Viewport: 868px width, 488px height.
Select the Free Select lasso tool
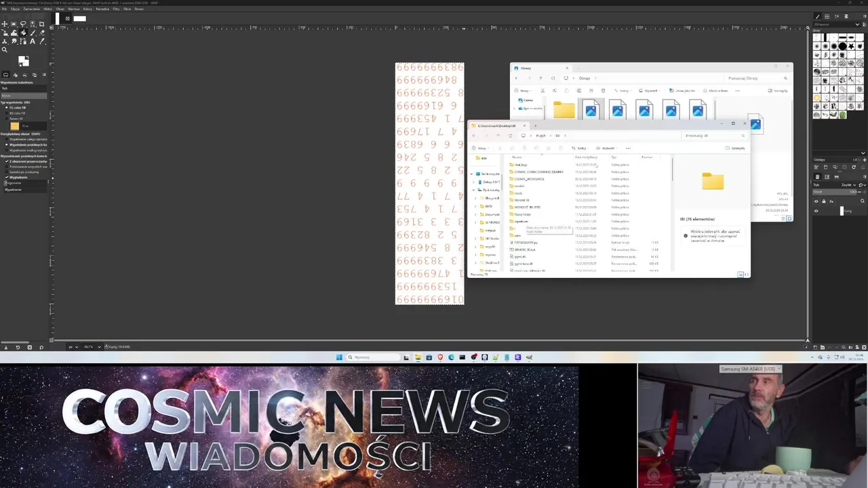pos(23,24)
